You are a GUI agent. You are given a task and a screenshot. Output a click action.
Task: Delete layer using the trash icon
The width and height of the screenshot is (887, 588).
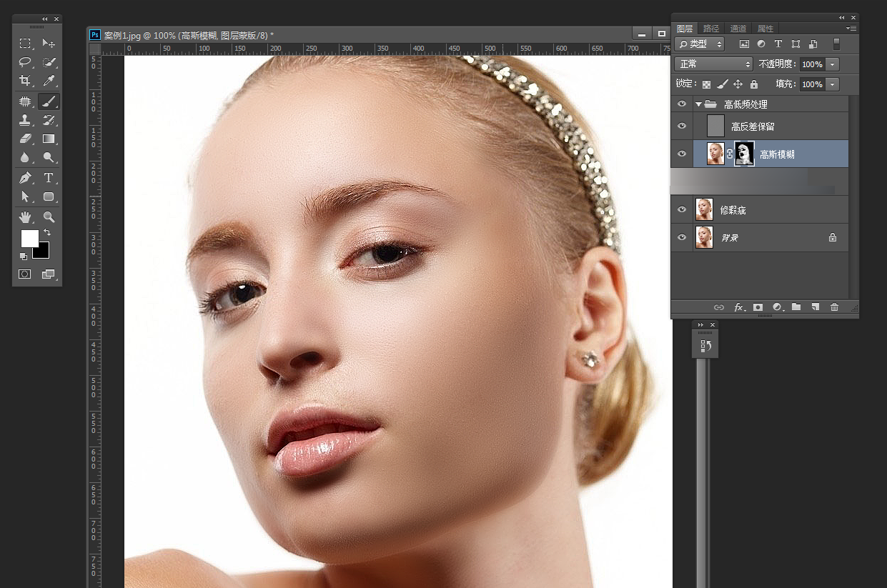point(834,307)
